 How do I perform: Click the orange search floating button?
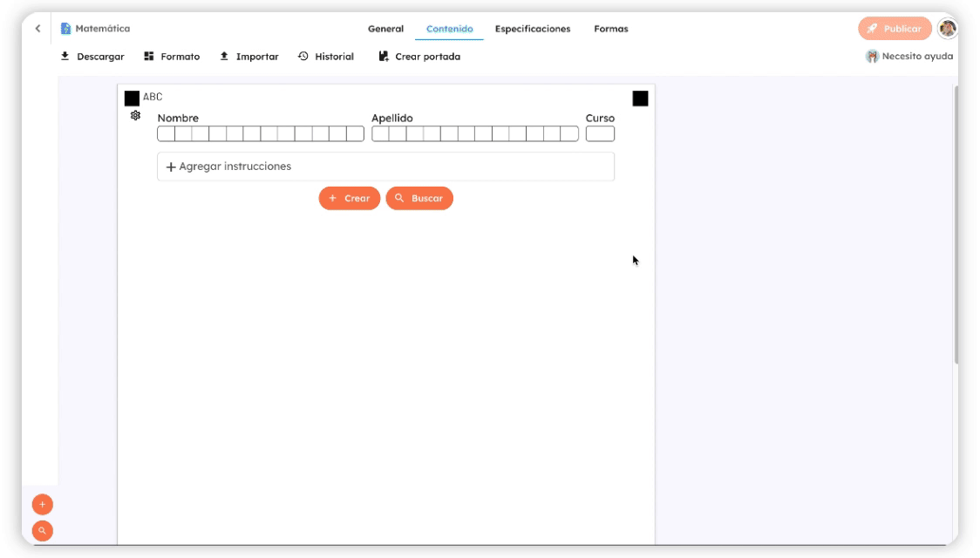click(x=43, y=530)
